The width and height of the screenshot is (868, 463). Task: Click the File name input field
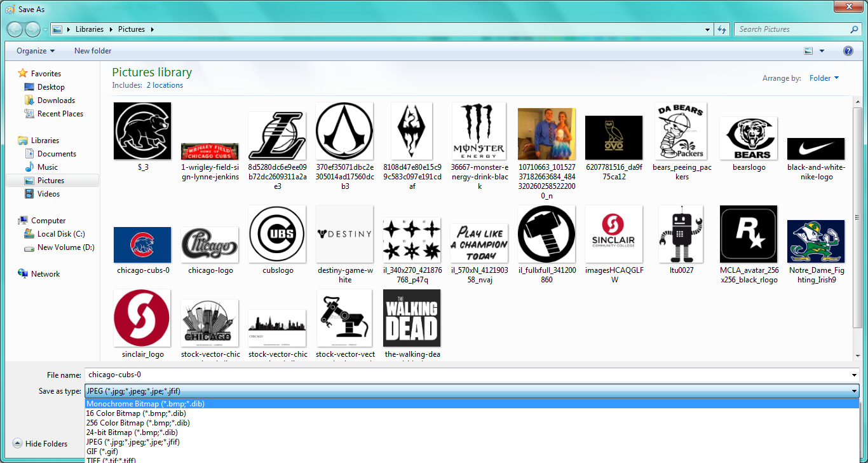coord(473,375)
